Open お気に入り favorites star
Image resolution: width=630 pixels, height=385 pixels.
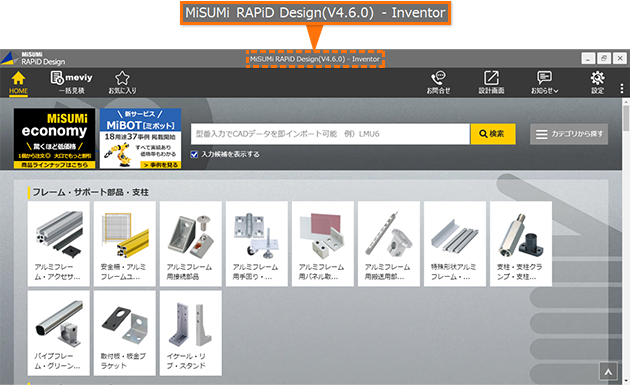click(x=122, y=83)
